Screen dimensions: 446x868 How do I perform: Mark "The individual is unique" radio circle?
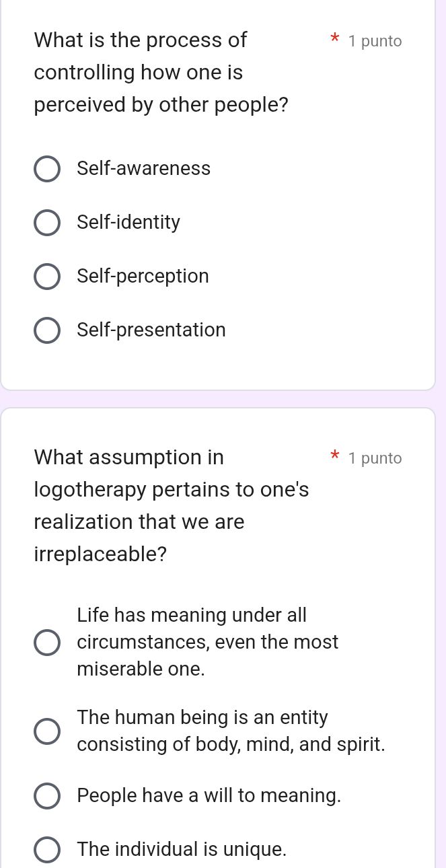coord(46,850)
